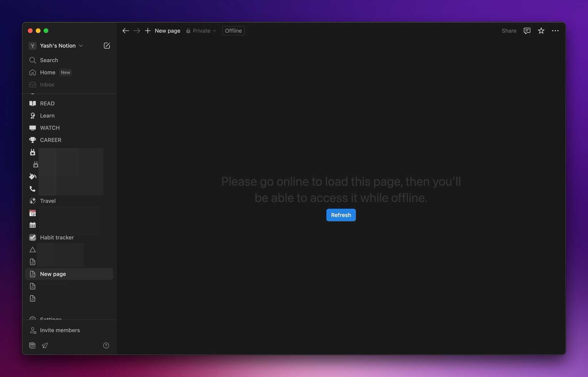Viewport: 588px width, 377px height.
Task: Click the checkmark icon next to Habit tracker
Action: 32,237
